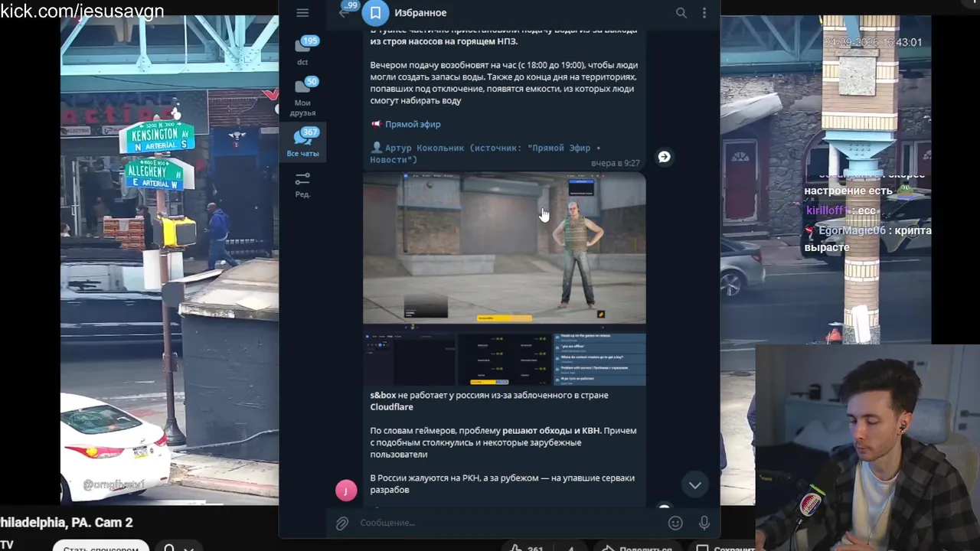Open the emoji picker
Viewport: 980px width, 551px height.
point(675,523)
